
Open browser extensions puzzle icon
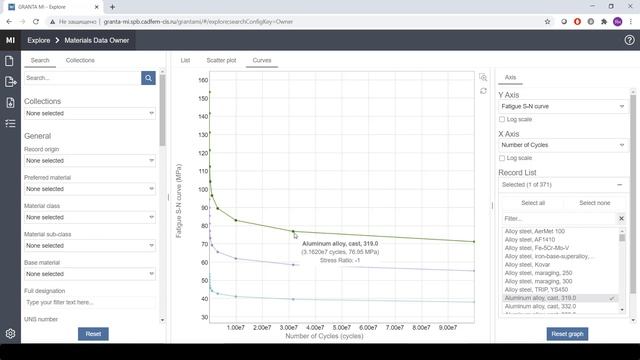pos(604,22)
